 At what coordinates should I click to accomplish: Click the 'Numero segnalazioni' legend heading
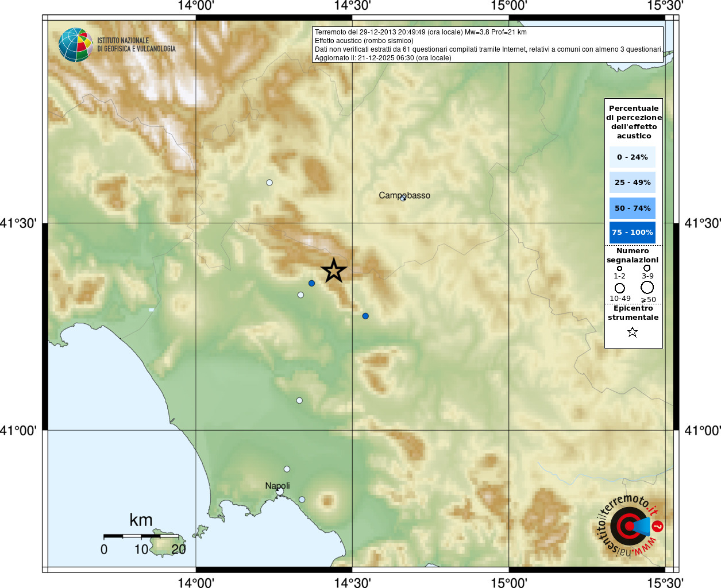633,255
